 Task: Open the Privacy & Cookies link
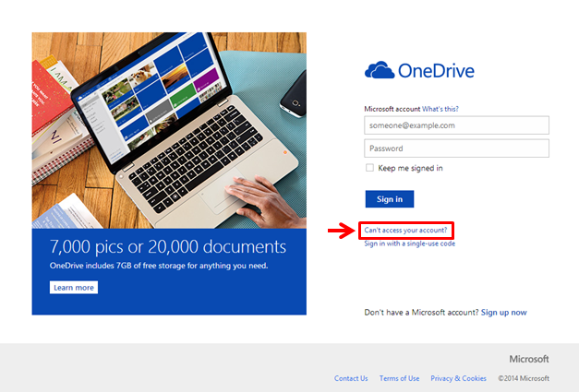458,378
